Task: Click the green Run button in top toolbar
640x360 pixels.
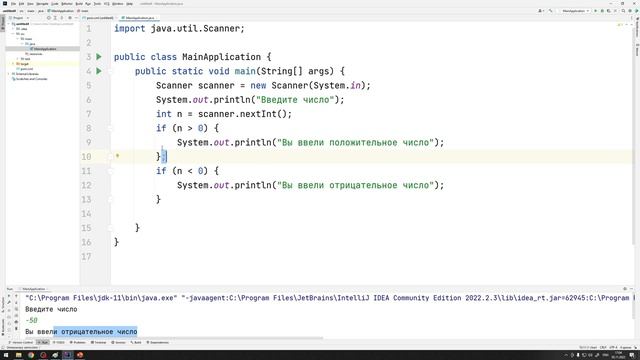Action: 596,11
